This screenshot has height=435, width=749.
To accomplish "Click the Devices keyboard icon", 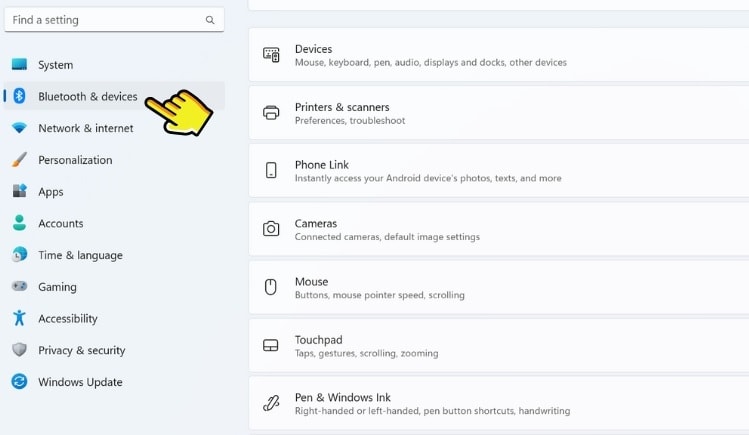I will 271,55.
